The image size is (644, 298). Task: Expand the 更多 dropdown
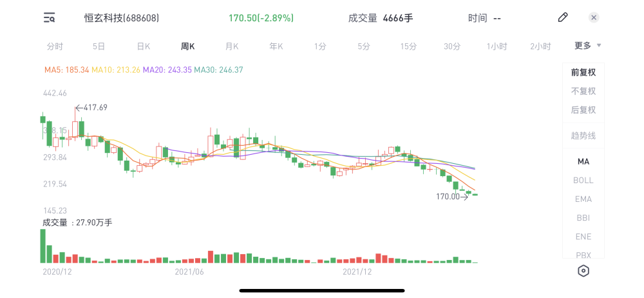point(587,46)
